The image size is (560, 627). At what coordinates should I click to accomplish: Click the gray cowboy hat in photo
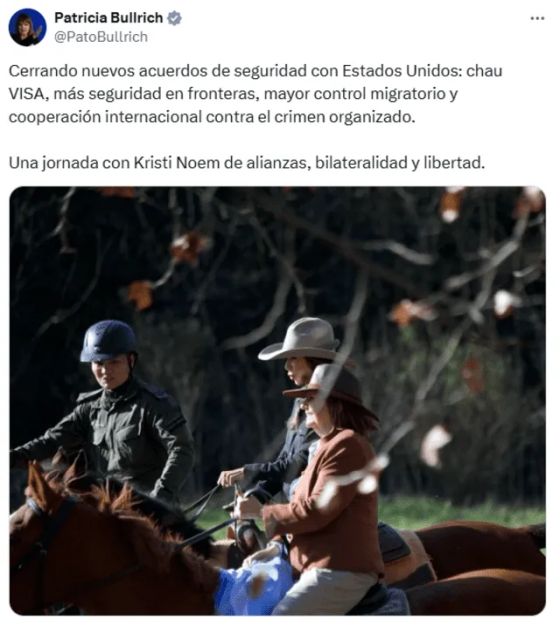[x=301, y=339]
